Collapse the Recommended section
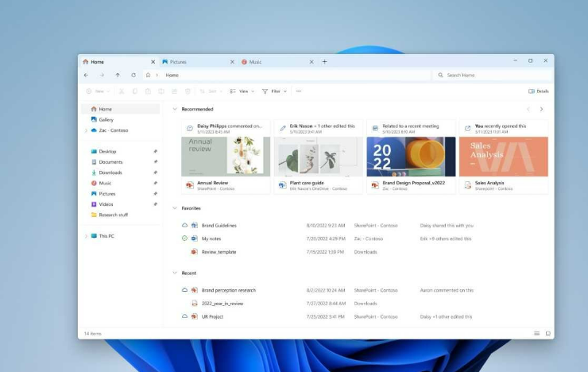Viewport: 588px width, 372px height. (175, 109)
